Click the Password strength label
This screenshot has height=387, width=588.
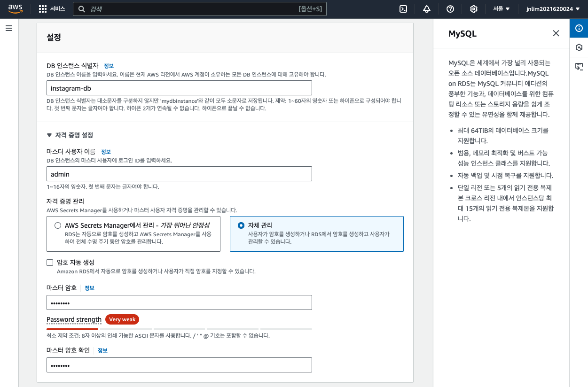pyautogui.click(x=74, y=319)
